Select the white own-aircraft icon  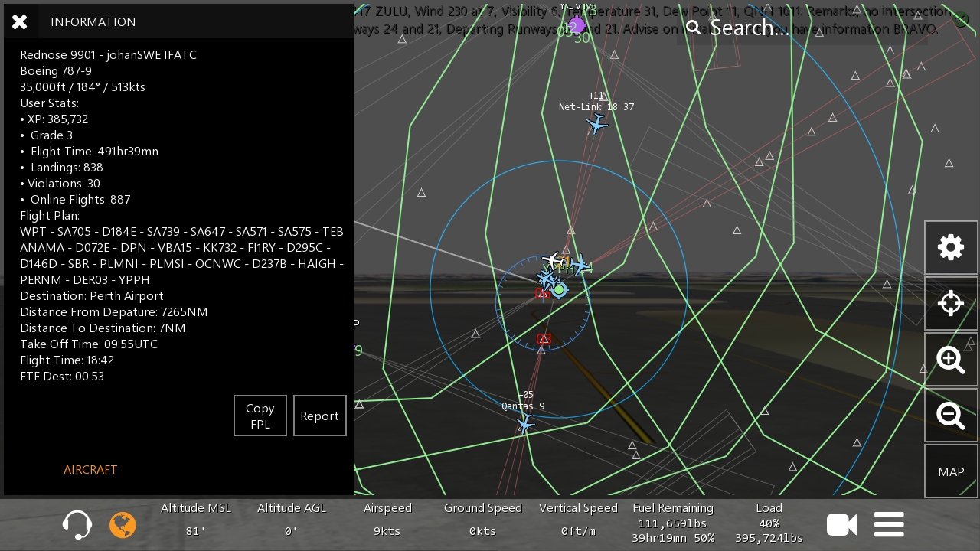click(x=552, y=260)
